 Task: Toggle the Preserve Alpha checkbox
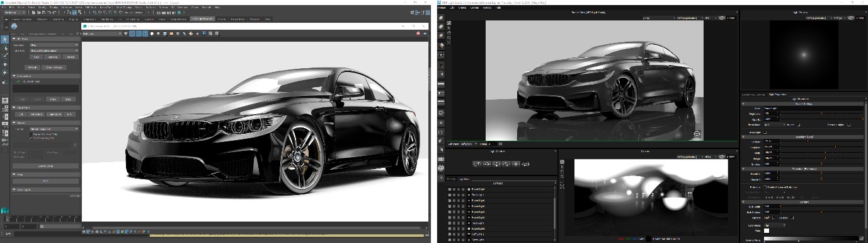pos(848,124)
